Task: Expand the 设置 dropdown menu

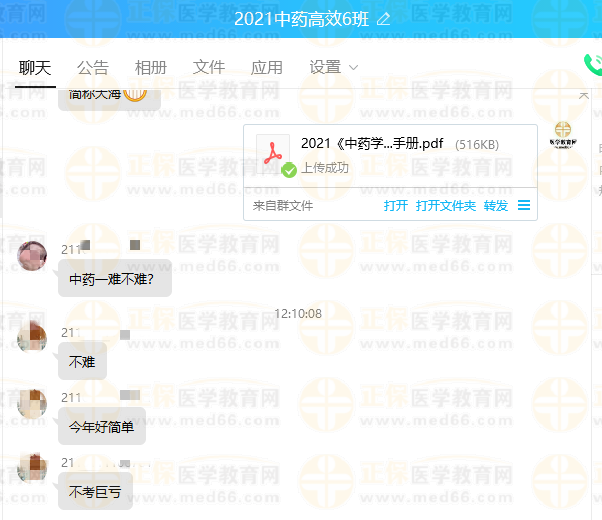Action: tap(334, 68)
